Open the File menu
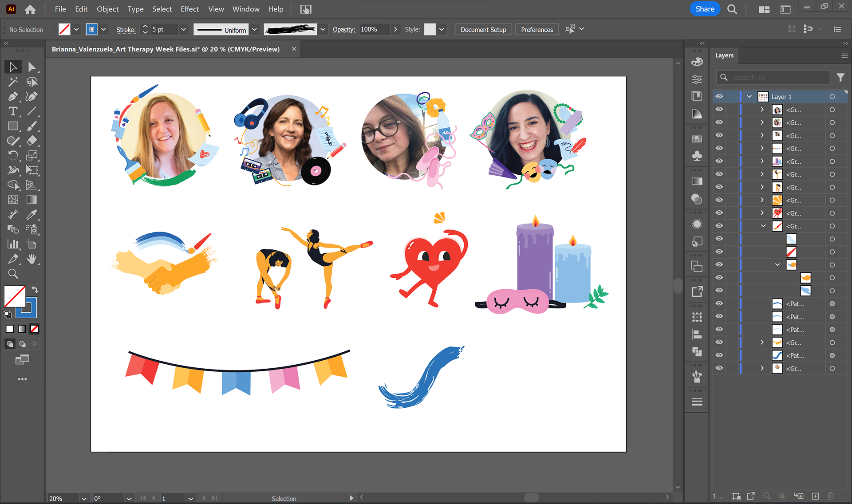Screen dimensions: 852x504 (60, 9)
